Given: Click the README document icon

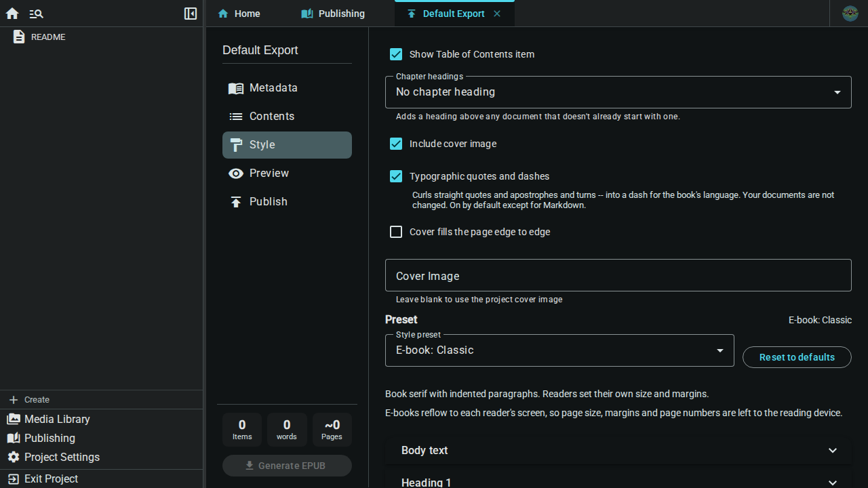Looking at the screenshot, I should (19, 37).
